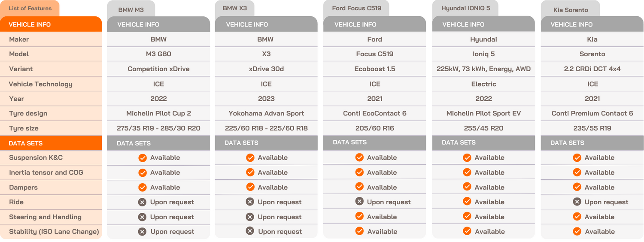This screenshot has height=242, width=644.
Task: Click the orange VEHICLE INFO header
Action: pyautogui.click(x=51, y=24)
